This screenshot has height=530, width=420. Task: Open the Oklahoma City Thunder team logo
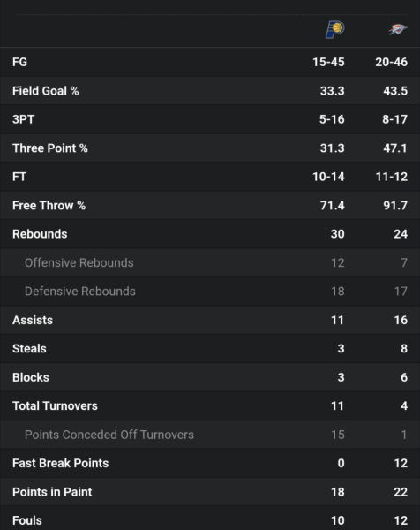[398, 29]
